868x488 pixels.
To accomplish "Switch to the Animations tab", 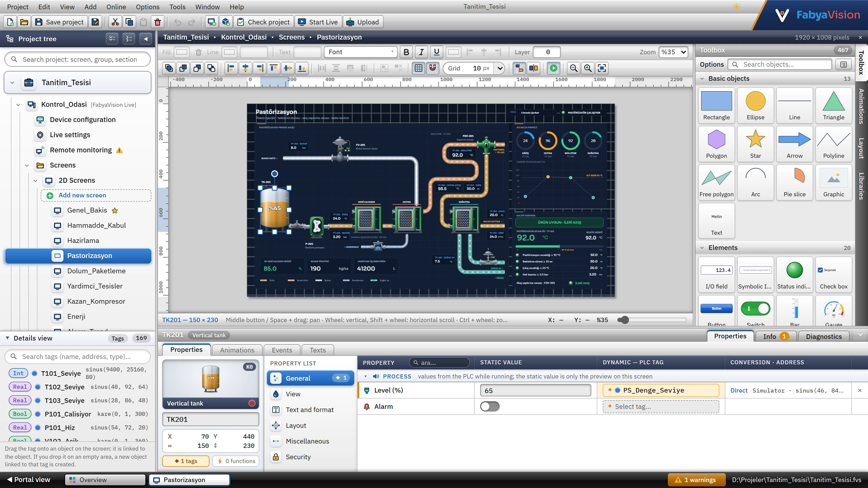I will [x=237, y=350].
